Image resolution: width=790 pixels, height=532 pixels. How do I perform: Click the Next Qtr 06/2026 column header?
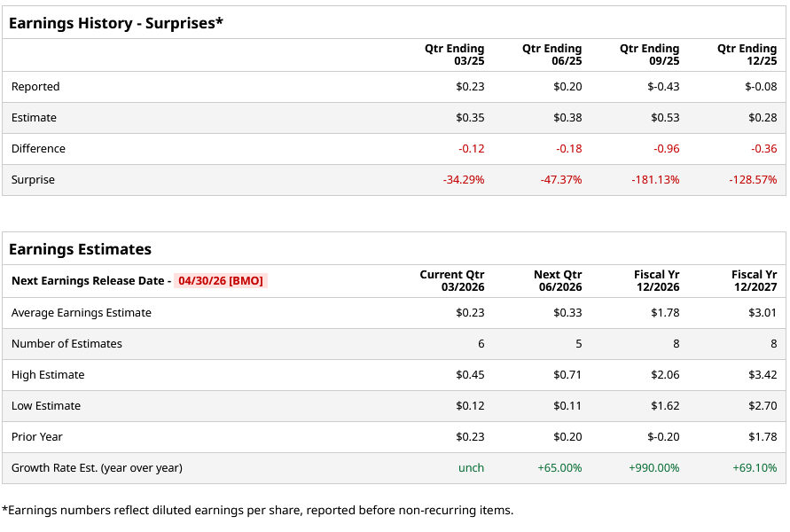558,281
